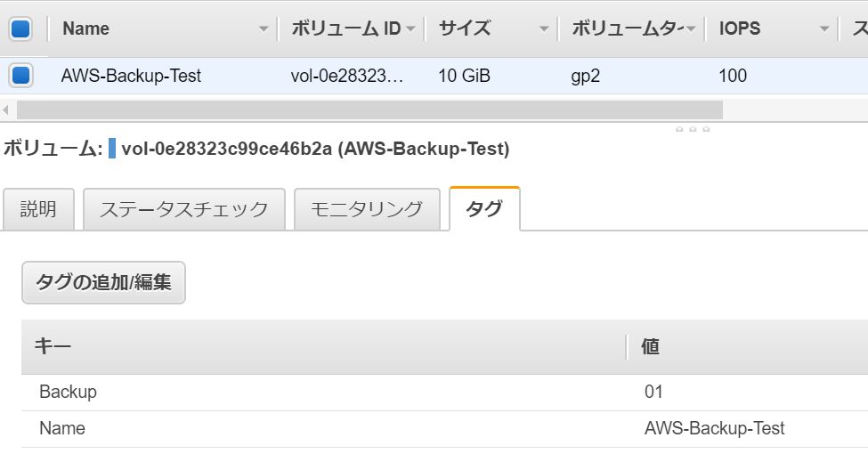868x470 pixels.
Task: Open the ボリューム ID column dropdown arrow
Action: [410, 29]
